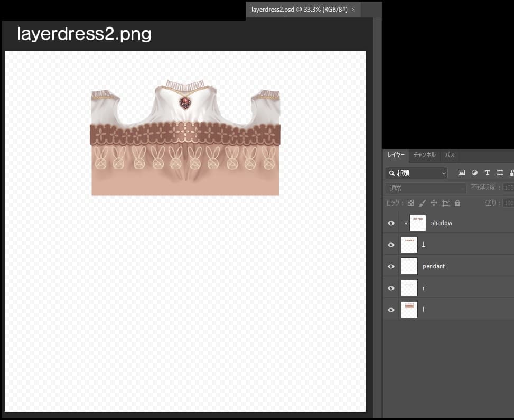
Task: Open the blend mode dropdown 通常
Action: 426,188
